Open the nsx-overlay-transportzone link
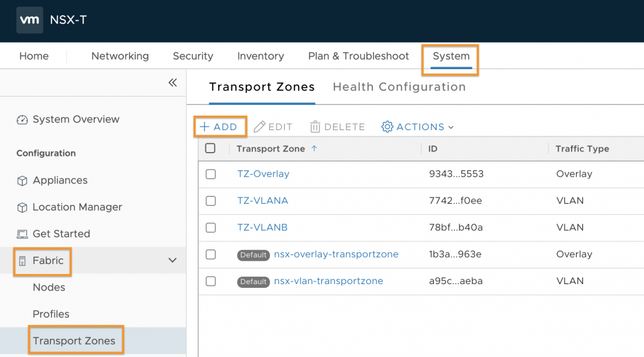Viewport: 644px width, 357px height. [x=336, y=254]
